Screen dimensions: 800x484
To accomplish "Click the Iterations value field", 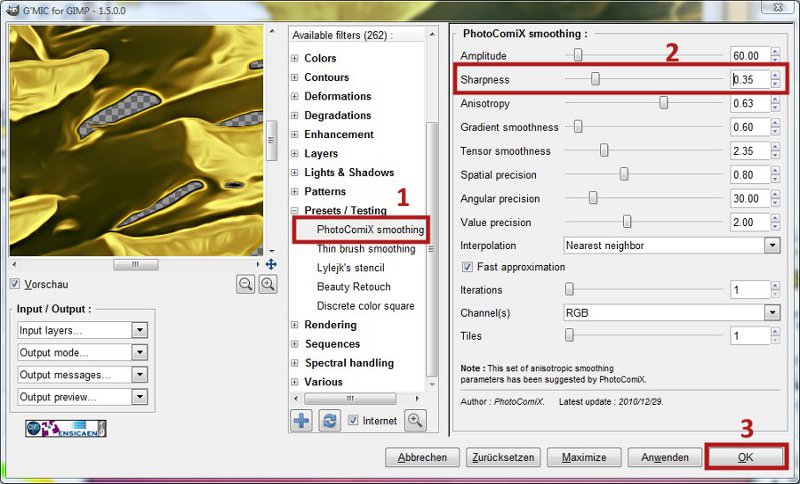I will (x=749, y=290).
